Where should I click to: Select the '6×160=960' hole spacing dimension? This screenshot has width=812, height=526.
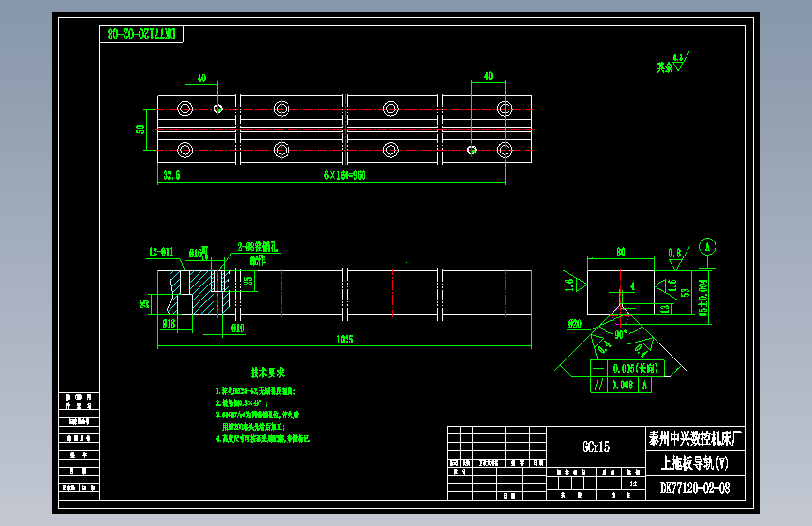pyautogui.click(x=345, y=175)
